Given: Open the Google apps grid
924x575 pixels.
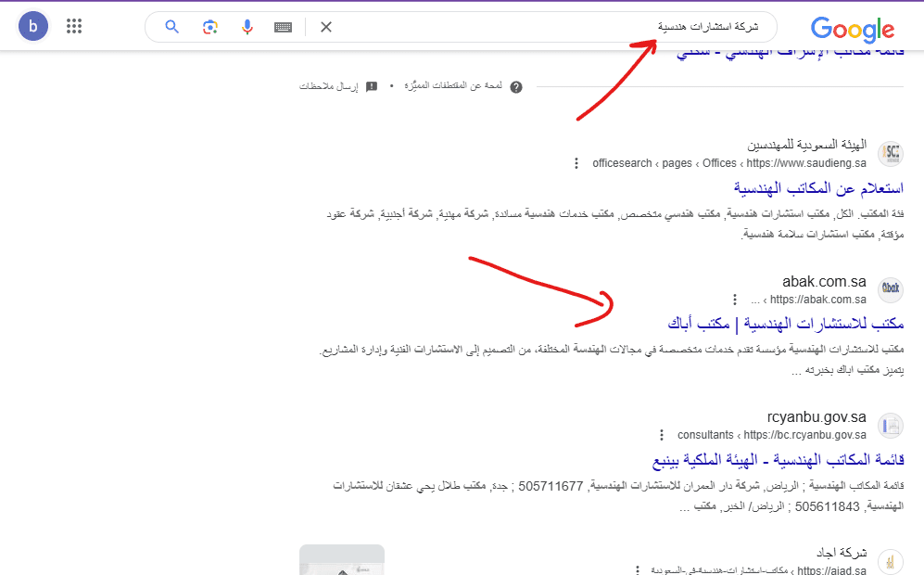Looking at the screenshot, I should coord(74,26).
